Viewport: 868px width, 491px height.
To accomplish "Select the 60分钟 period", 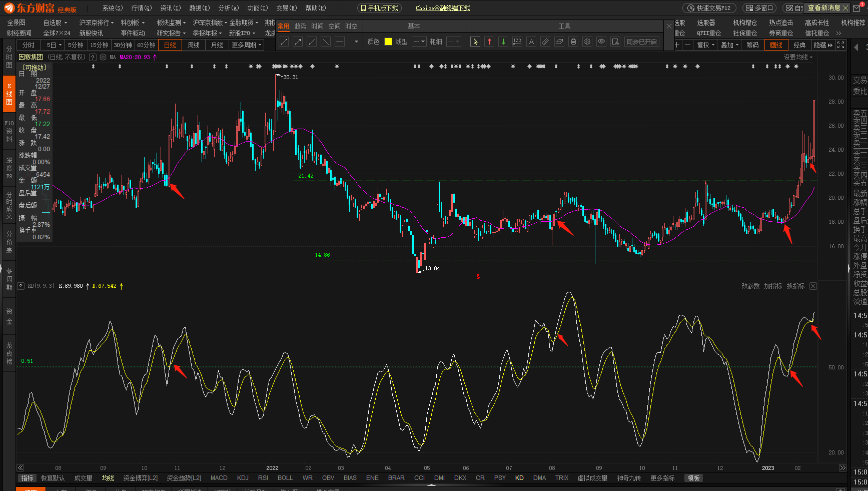I will (x=146, y=45).
